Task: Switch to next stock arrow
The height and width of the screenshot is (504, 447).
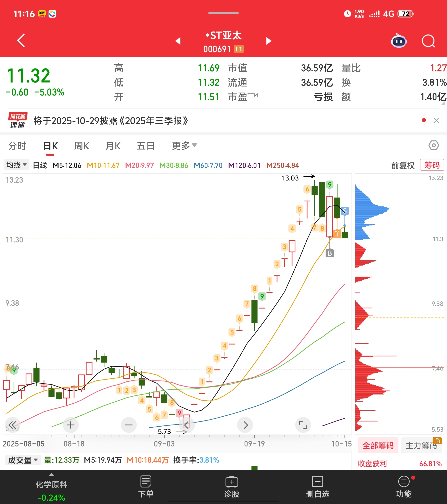Action: click(269, 41)
